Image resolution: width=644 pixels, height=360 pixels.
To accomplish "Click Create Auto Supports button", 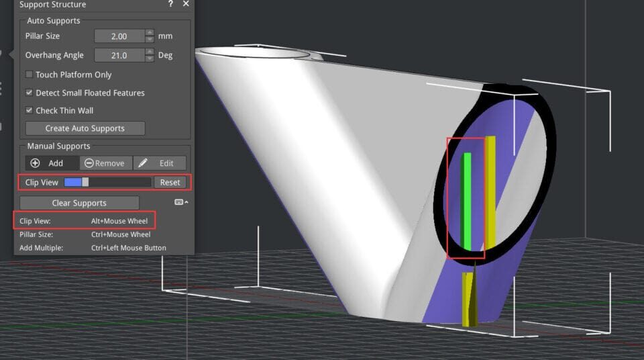I will coord(85,128).
